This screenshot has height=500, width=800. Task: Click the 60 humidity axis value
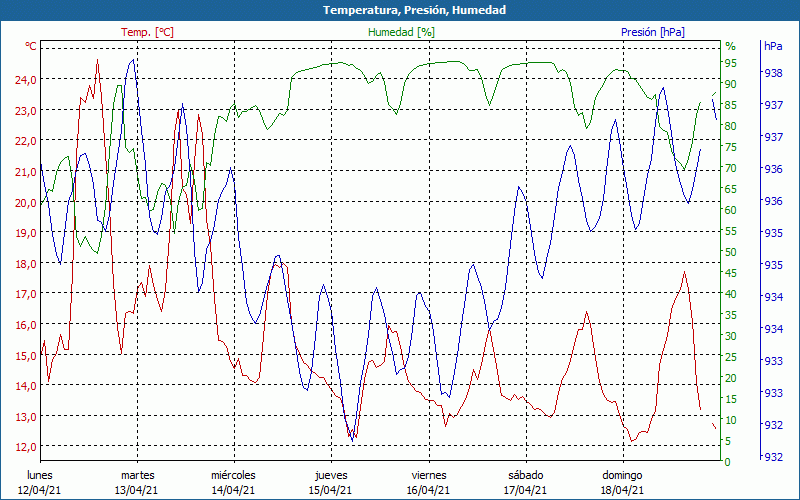[731, 210]
